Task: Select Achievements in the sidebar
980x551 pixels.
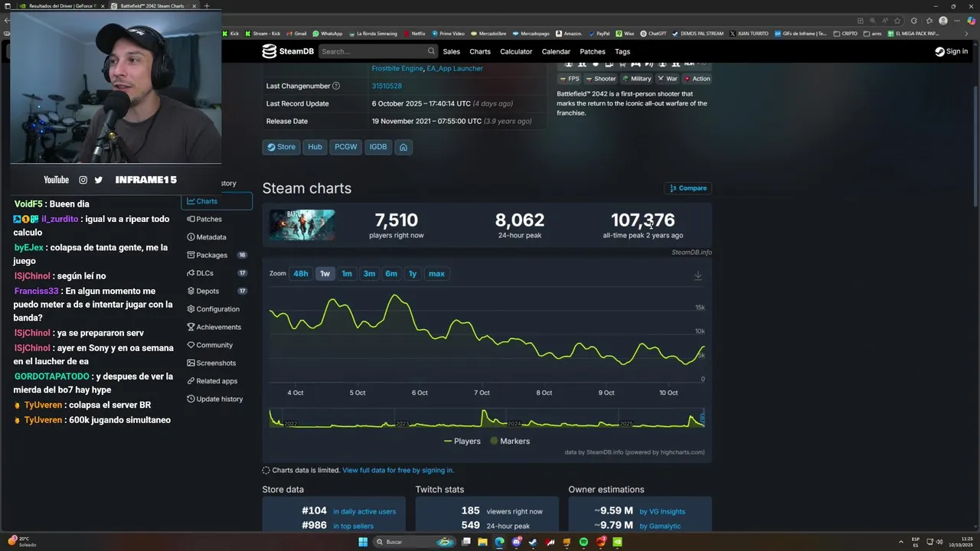Action: click(217, 327)
